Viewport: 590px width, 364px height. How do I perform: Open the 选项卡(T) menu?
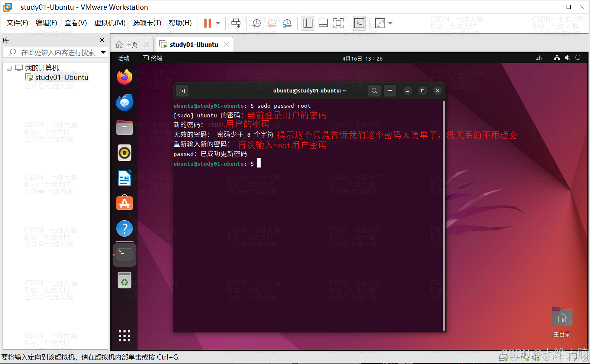147,23
